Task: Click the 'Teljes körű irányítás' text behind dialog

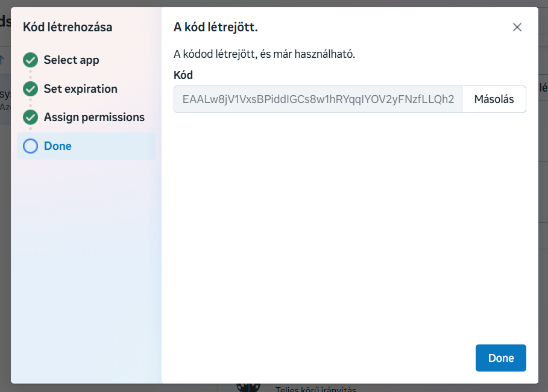Action: (x=315, y=388)
